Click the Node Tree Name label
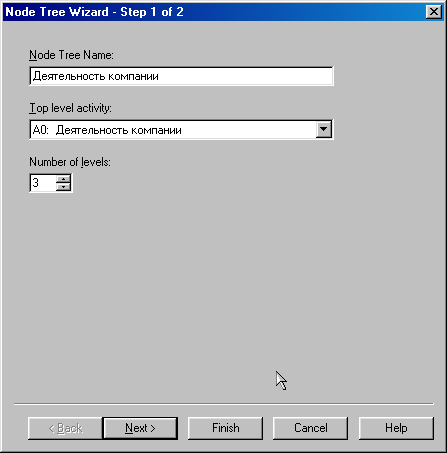 [x=71, y=55]
